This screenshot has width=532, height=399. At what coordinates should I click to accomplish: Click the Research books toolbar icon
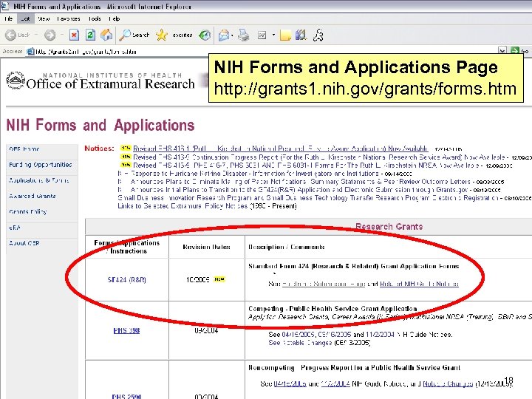(x=301, y=35)
